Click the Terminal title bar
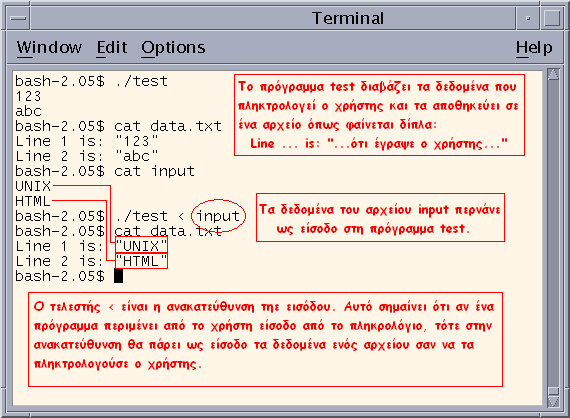The width and height of the screenshot is (570, 418). [x=273, y=18]
